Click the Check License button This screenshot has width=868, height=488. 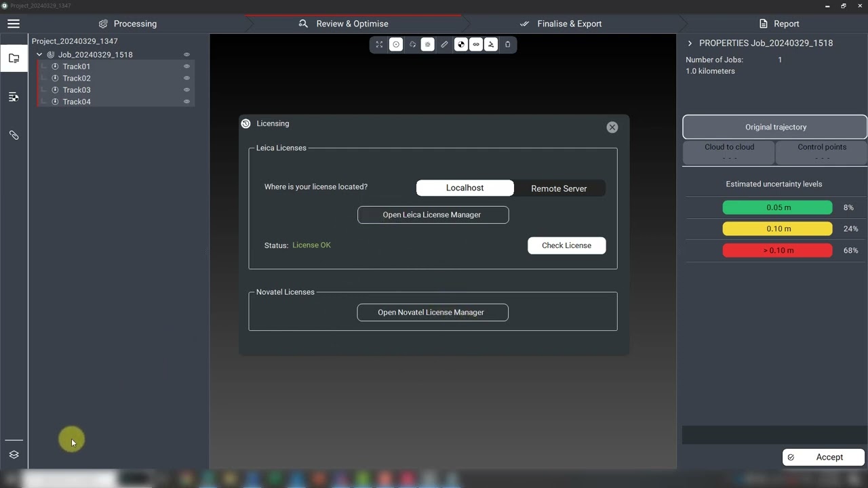pyautogui.click(x=566, y=245)
